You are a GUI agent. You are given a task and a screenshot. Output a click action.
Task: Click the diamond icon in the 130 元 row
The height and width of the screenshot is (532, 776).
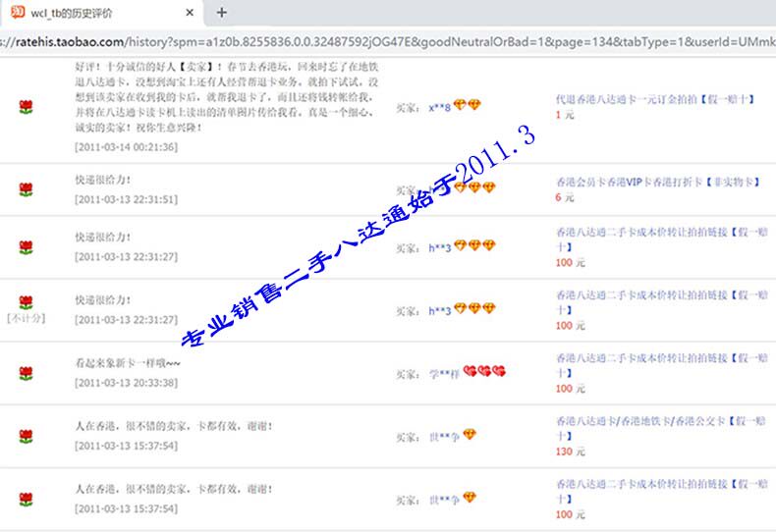click(x=470, y=434)
